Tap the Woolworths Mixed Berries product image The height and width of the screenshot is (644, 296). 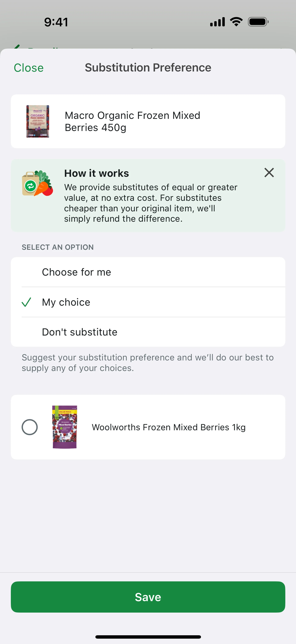pos(65,427)
